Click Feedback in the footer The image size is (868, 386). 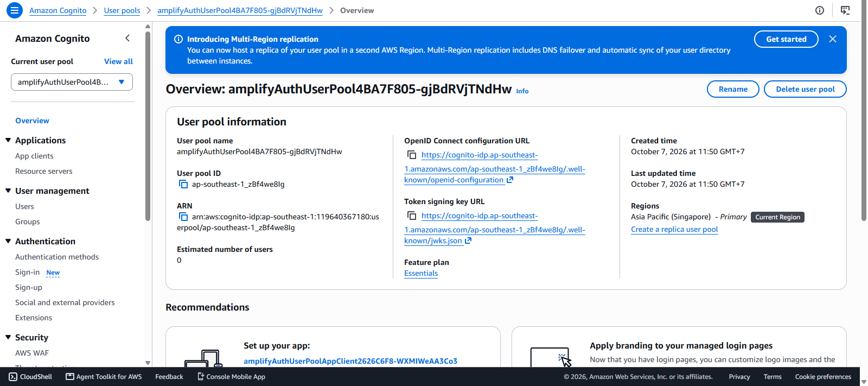click(169, 377)
